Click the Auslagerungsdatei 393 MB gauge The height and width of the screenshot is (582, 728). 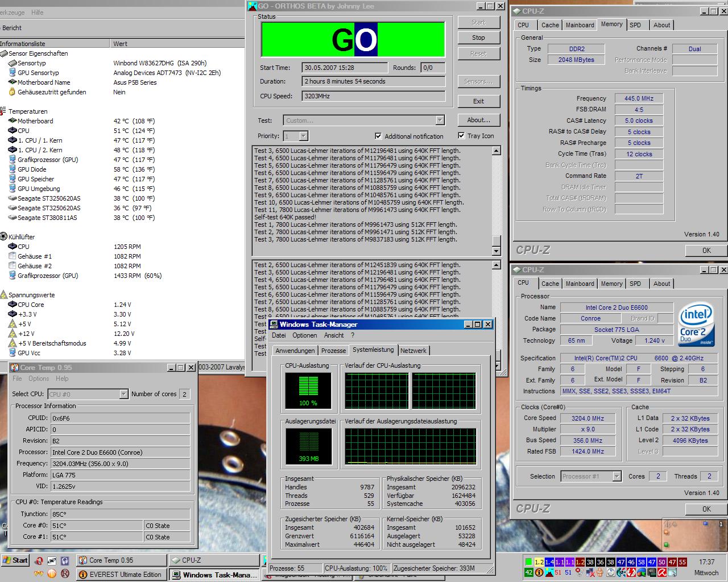point(308,446)
